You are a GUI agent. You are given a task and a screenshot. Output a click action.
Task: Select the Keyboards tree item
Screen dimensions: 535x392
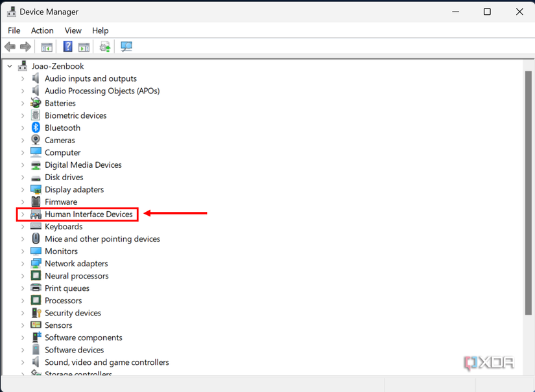pyautogui.click(x=64, y=226)
